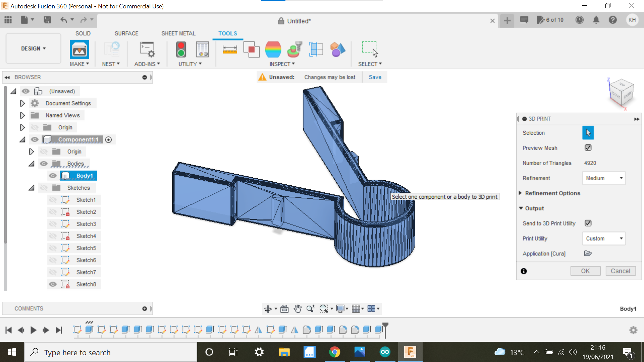Open the Zebra Analysis tool
Screen dimensions: 644x362
coord(273,50)
